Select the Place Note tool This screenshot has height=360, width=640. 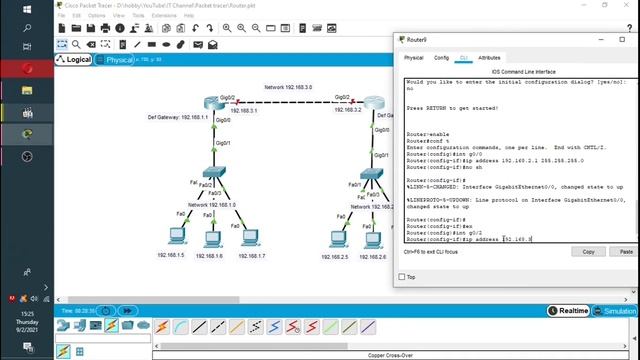(122, 44)
